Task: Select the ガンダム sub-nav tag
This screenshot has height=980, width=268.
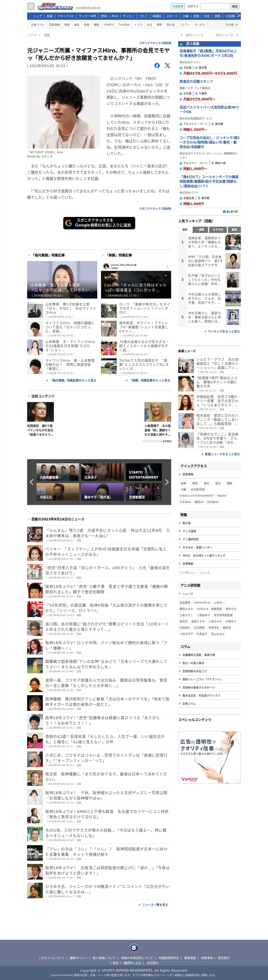Action: click(x=199, y=25)
